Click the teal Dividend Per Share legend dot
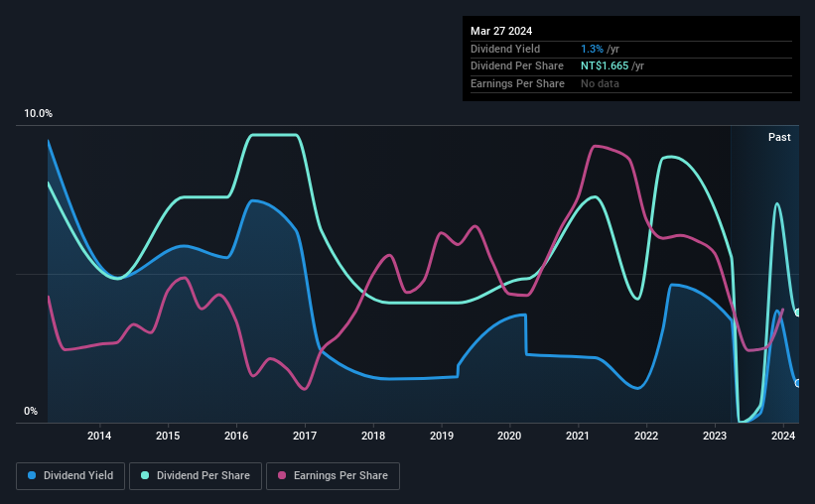The image size is (815, 504). pyautogui.click(x=145, y=475)
